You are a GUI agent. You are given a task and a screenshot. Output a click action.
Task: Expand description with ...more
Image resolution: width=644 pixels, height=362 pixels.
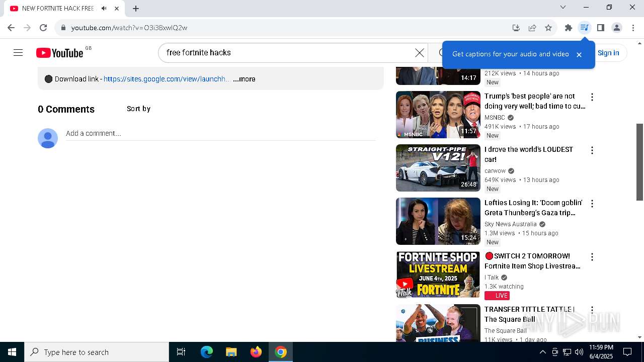pyautogui.click(x=244, y=79)
